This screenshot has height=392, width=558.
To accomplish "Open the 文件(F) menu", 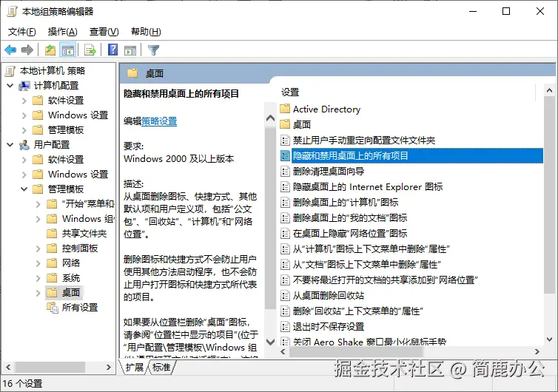I will 22,32.
